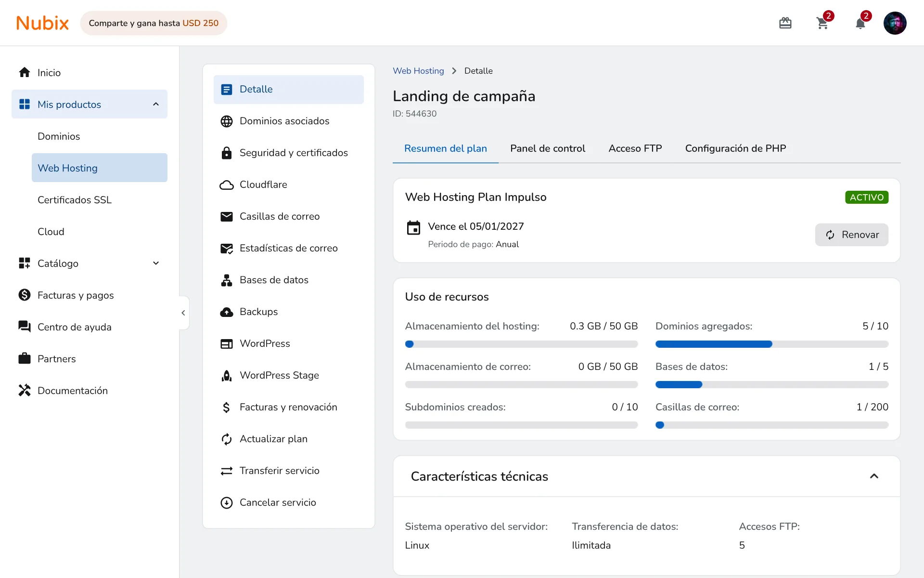
Task: Open Cloudflare cloud icon
Action: pyautogui.click(x=227, y=185)
